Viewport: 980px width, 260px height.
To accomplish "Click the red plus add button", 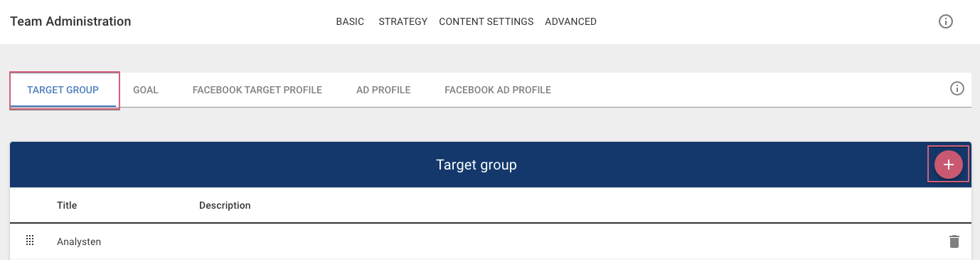I will 948,165.
